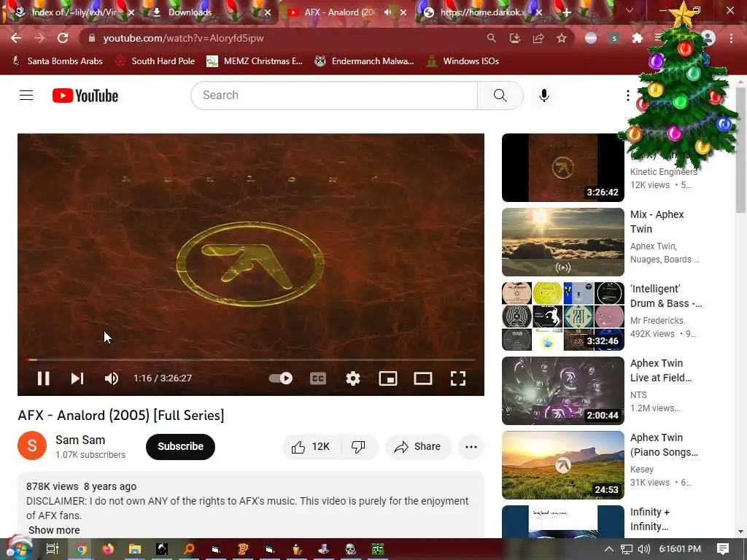Subscribe to Sam Sam
The image size is (747, 560).
click(x=181, y=447)
